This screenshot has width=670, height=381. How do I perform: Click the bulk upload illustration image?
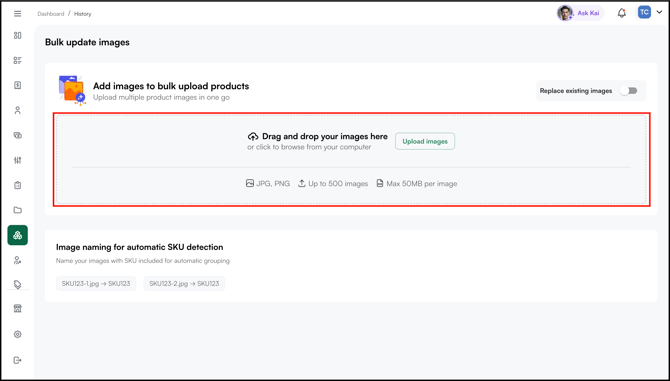click(x=72, y=90)
